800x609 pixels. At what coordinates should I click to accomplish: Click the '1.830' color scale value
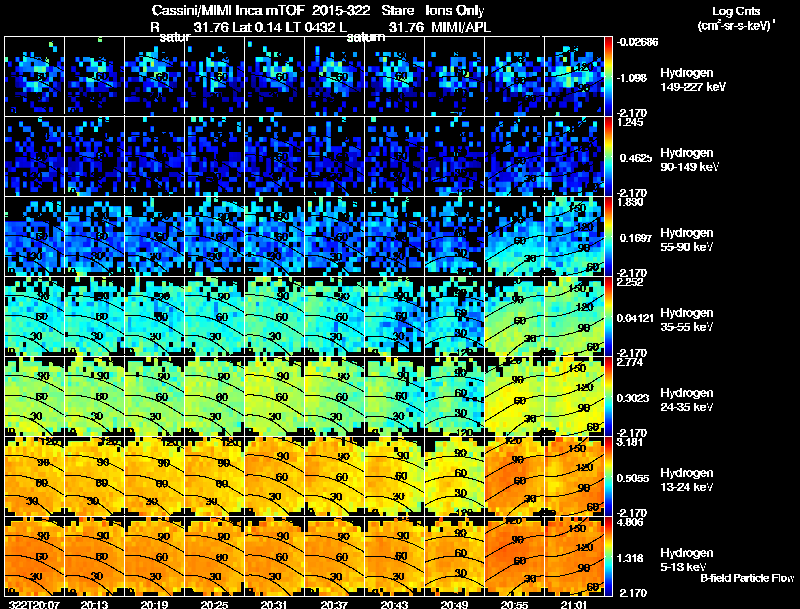[631, 202]
